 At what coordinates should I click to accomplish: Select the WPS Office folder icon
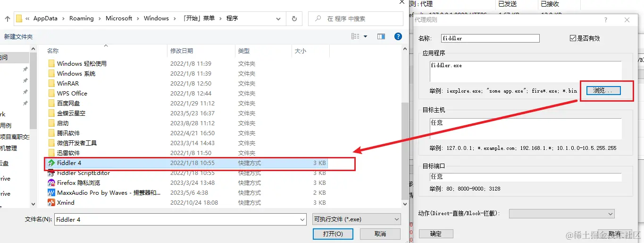[x=51, y=94]
